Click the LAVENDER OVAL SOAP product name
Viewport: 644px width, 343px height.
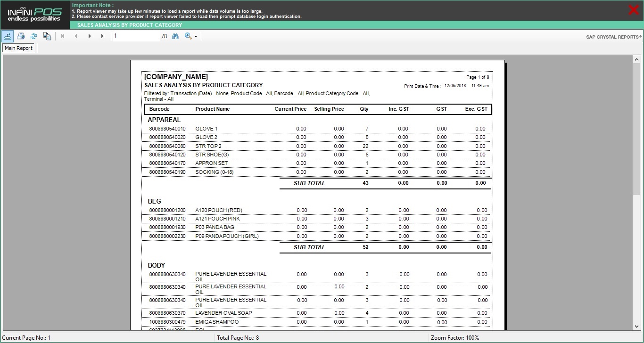223,313
